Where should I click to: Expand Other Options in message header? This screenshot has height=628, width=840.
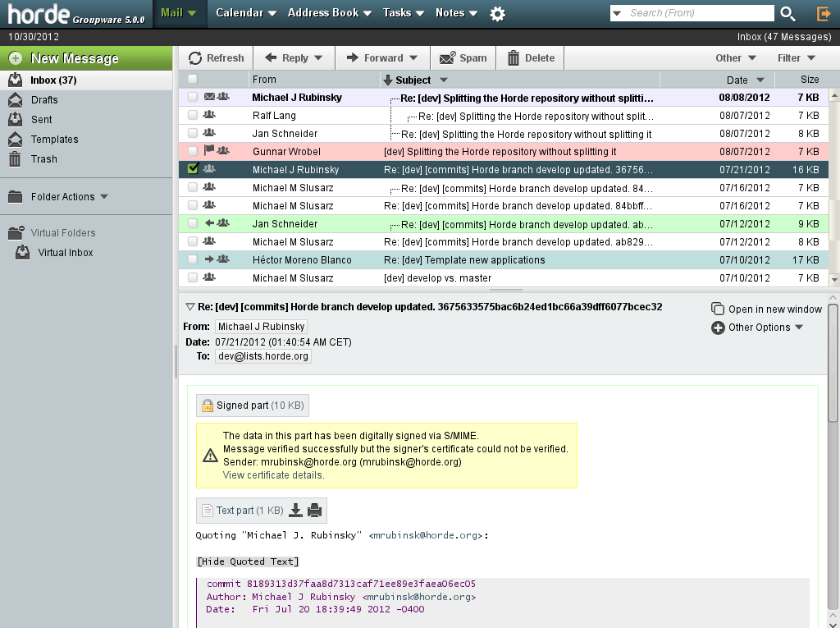[756, 328]
